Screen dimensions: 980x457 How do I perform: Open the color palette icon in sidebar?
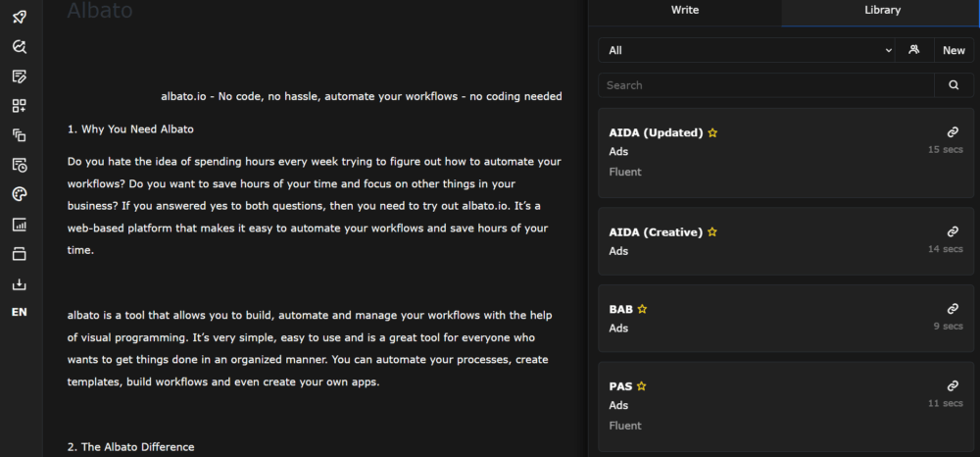click(x=20, y=194)
